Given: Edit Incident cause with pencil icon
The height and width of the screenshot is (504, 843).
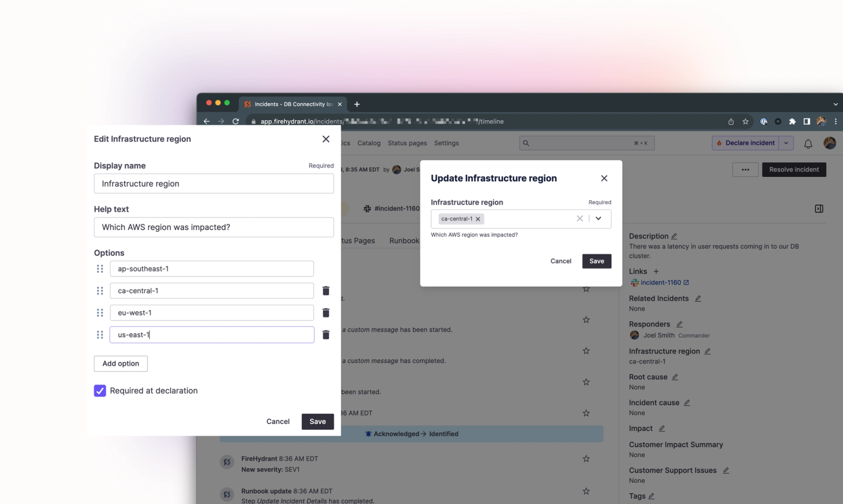Looking at the screenshot, I should pyautogui.click(x=687, y=403).
